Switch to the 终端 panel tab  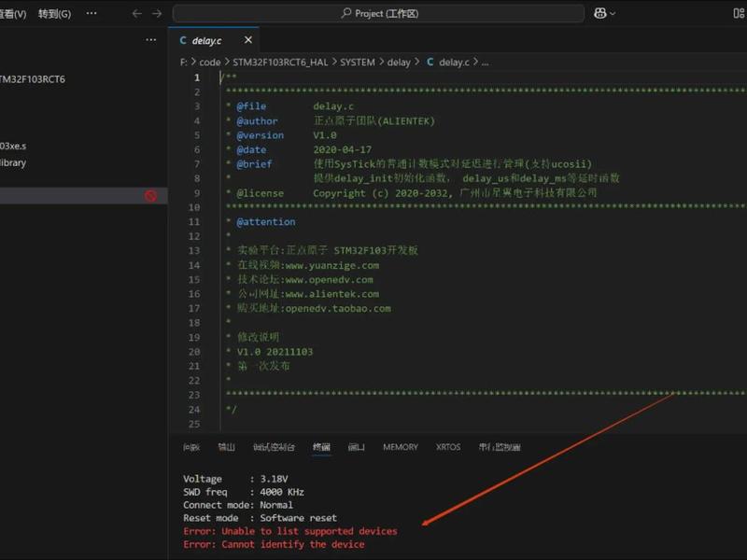pos(321,447)
